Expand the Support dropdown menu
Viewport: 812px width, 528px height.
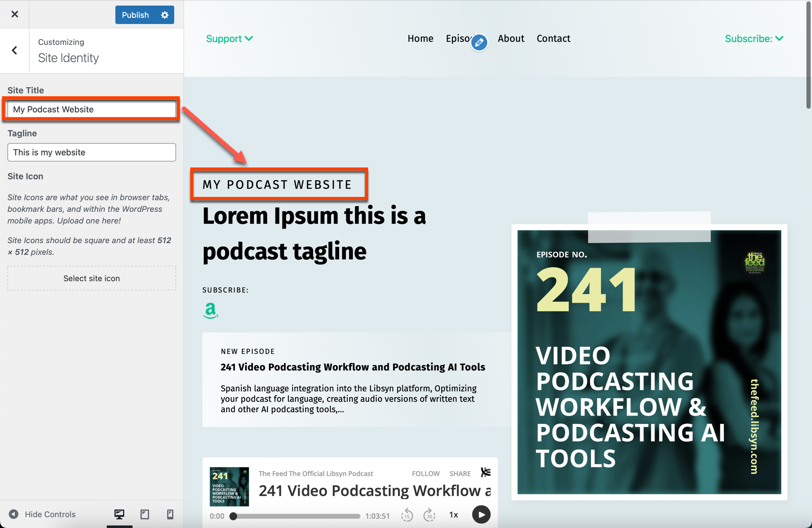coord(230,39)
